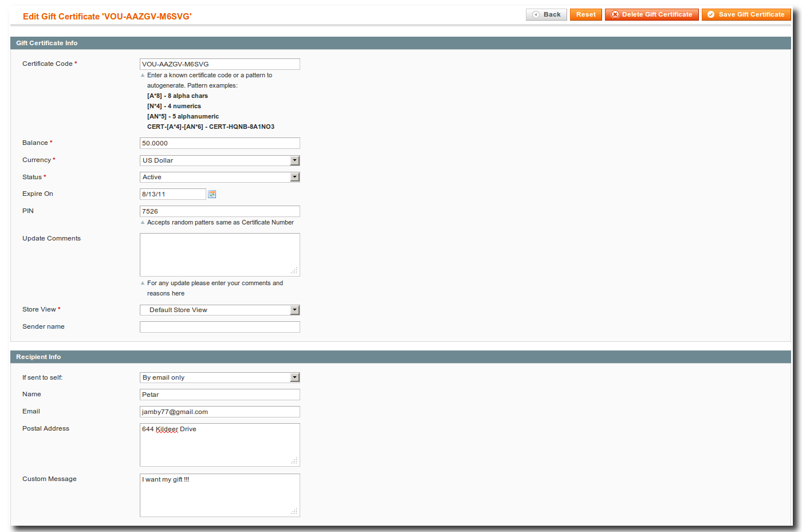The image size is (802, 532).
Task: Focus the recipient Name field showing Petar
Action: point(220,395)
